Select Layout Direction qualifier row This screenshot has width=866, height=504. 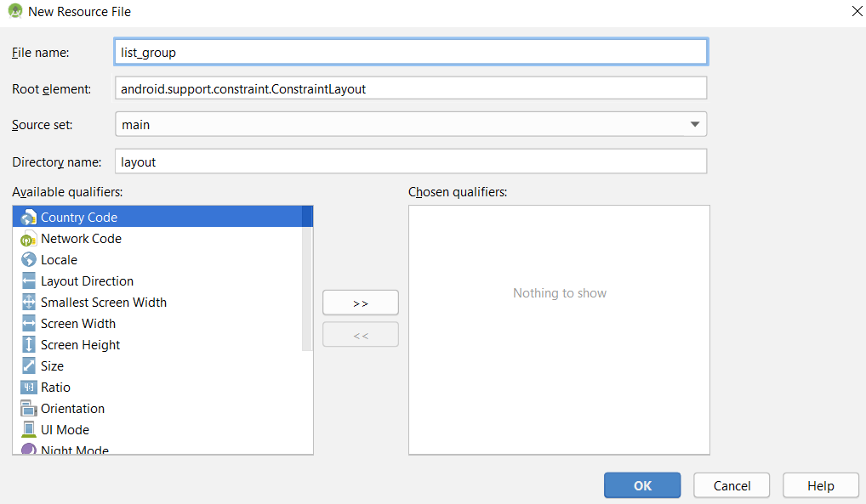coord(157,281)
